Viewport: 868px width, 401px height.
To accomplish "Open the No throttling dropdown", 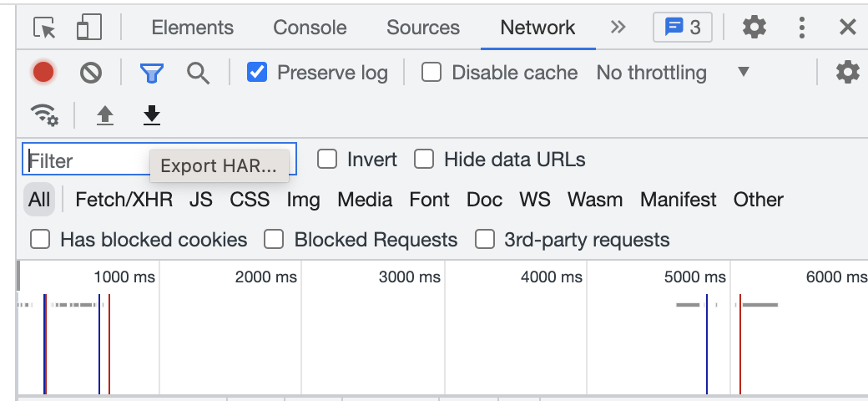I will click(673, 73).
